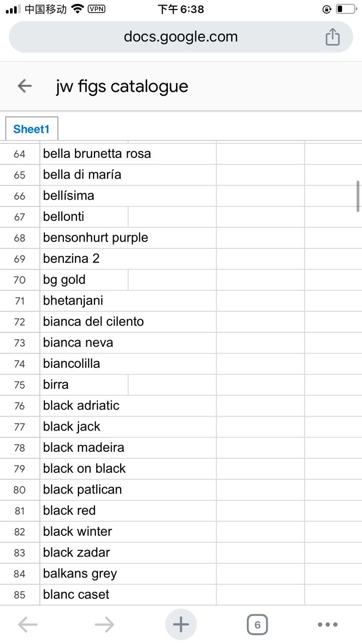
Task: Select the jw figs catalogue title
Action: (122, 86)
